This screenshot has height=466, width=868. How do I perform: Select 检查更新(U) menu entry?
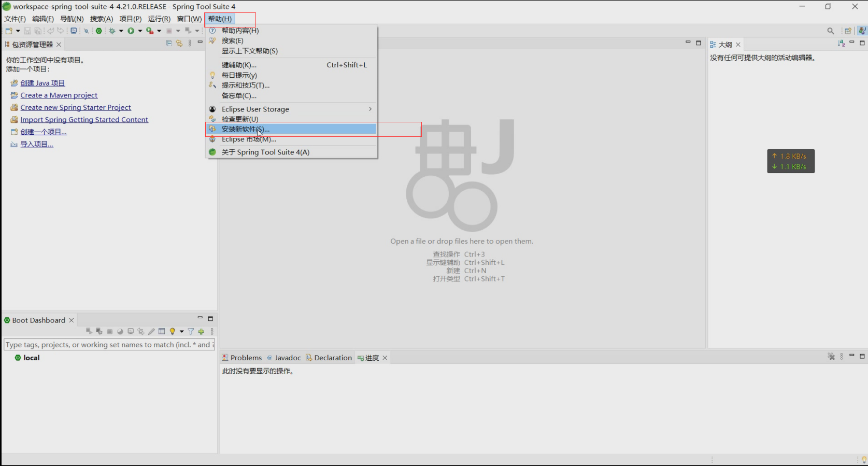[x=291, y=119]
